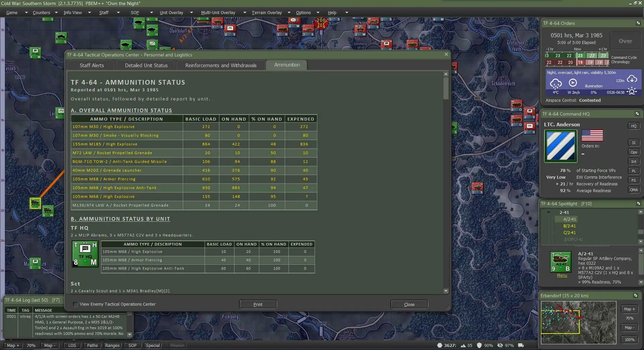The image size is (644, 350).
Task: Click the 3rd Infantry Division insignia
Action: click(560, 146)
